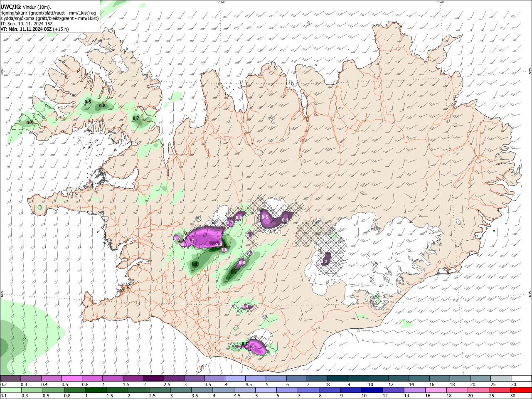
Task: Click the darkest purple swatch after 2 in upper legend
Action: click(153, 379)
